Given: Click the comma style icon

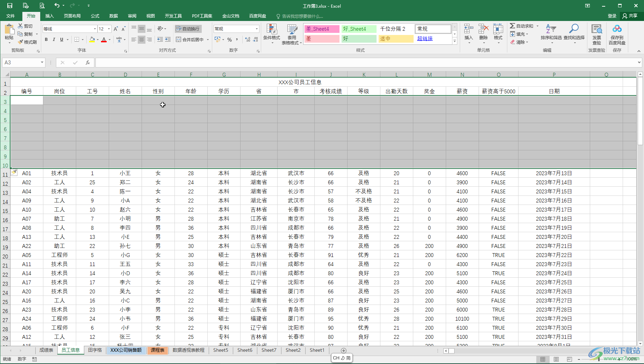Looking at the screenshot, I should (x=237, y=40).
